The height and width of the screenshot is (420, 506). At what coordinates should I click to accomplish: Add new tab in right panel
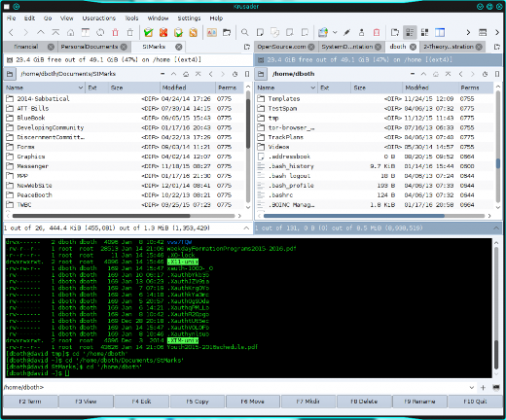coord(497,47)
